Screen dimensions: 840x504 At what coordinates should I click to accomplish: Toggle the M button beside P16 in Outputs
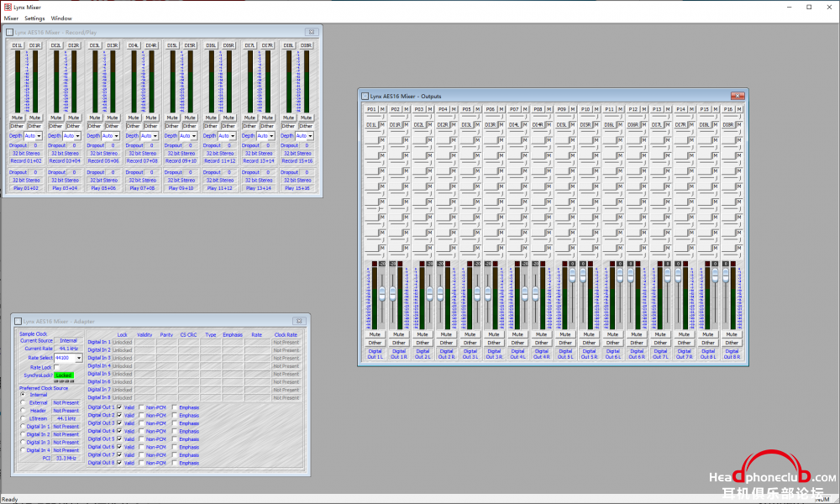738,109
